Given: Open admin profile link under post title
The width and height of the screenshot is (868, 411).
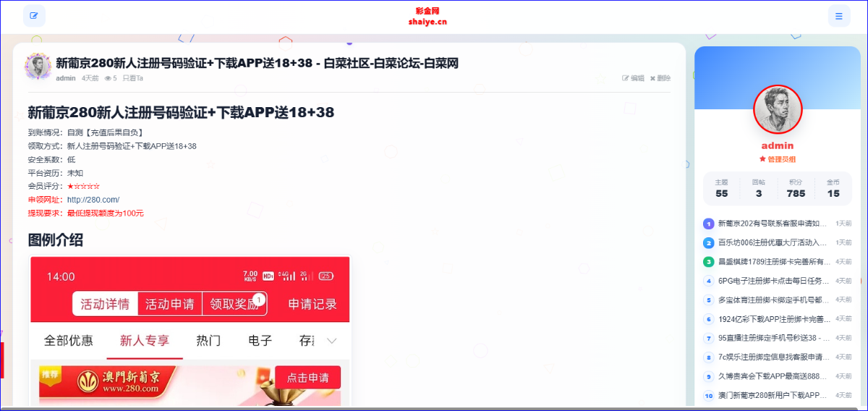Looking at the screenshot, I should pos(66,78).
